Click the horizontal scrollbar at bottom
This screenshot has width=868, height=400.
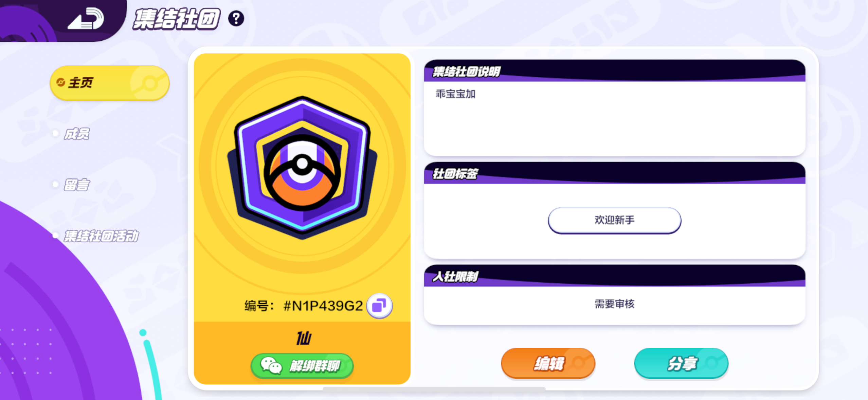(434, 389)
